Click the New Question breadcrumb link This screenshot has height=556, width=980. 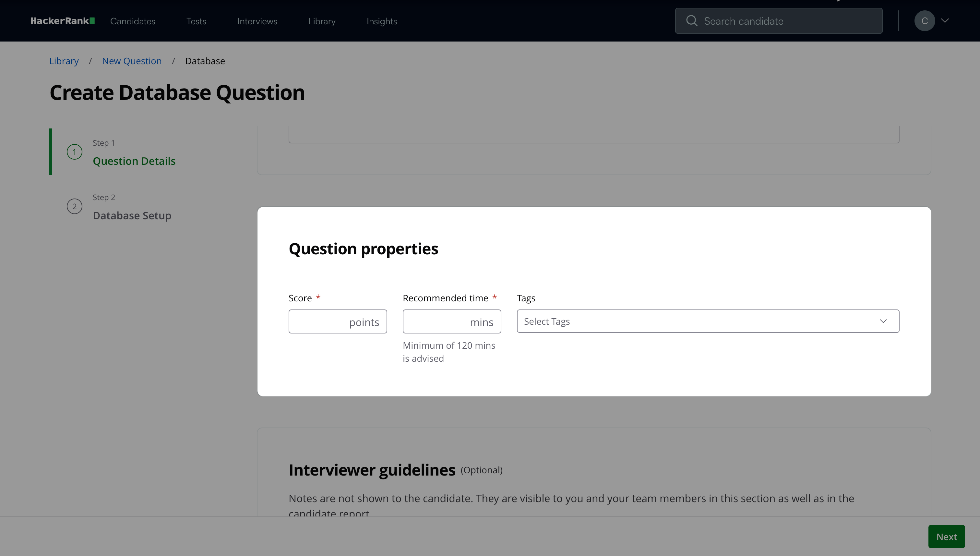coord(132,61)
